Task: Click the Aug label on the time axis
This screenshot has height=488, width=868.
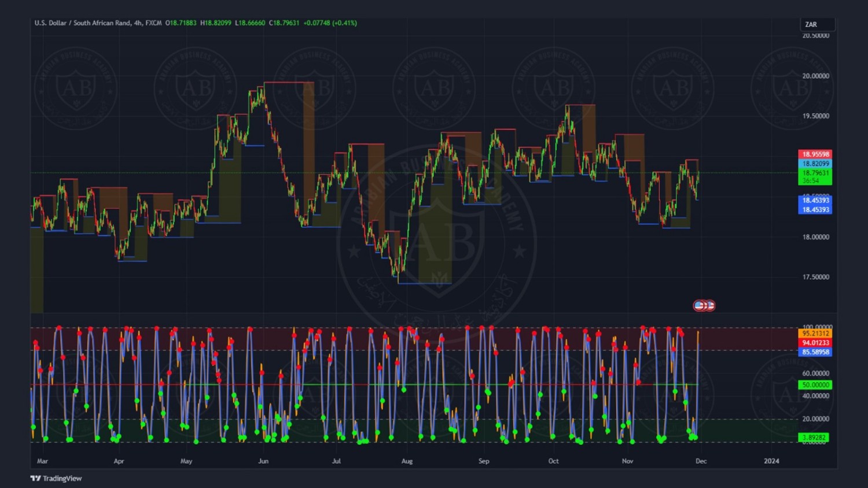Action: (407, 461)
